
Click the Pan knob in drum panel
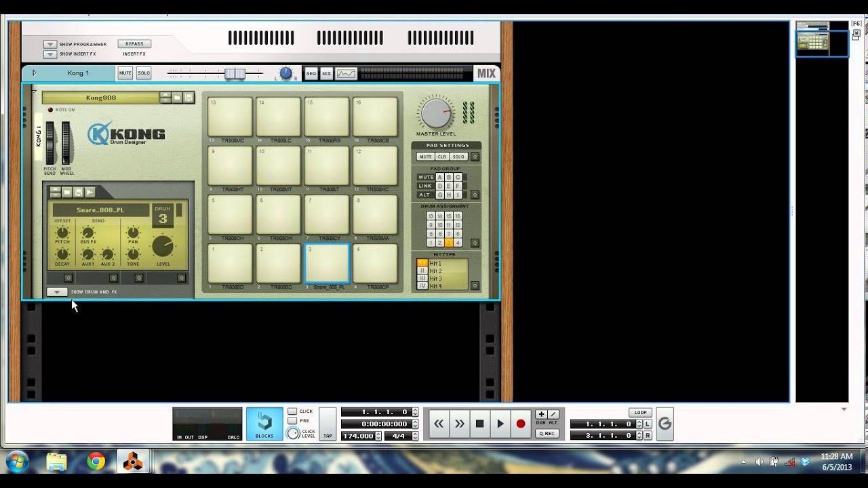coord(133,232)
